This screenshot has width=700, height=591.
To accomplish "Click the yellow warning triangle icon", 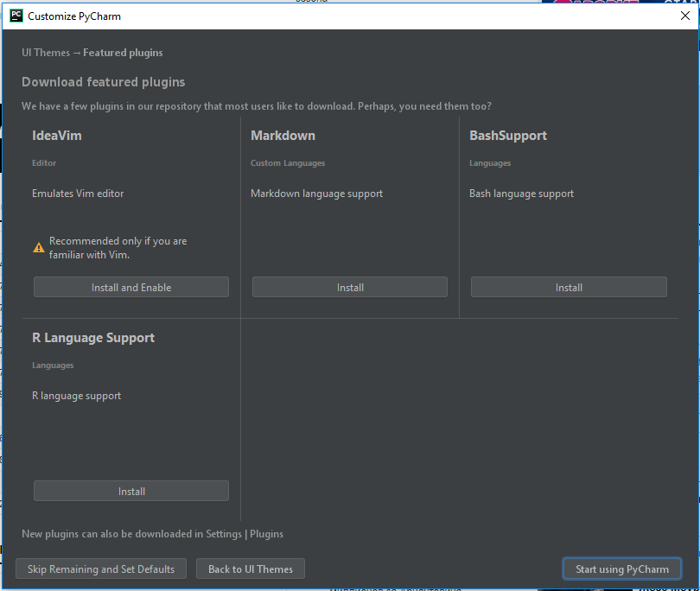I will (x=39, y=248).
